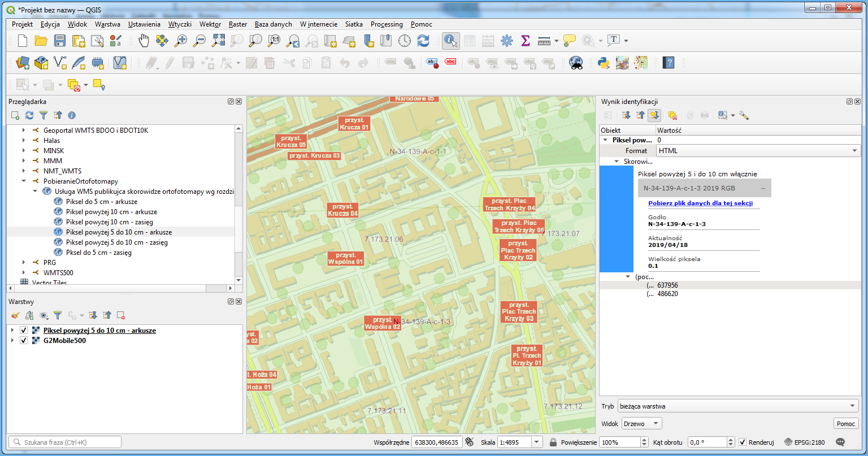Screen dimensions: 868x456
Task: Open layer styling brush icon in Warstwy panel
Action: [x=15, y=315]
